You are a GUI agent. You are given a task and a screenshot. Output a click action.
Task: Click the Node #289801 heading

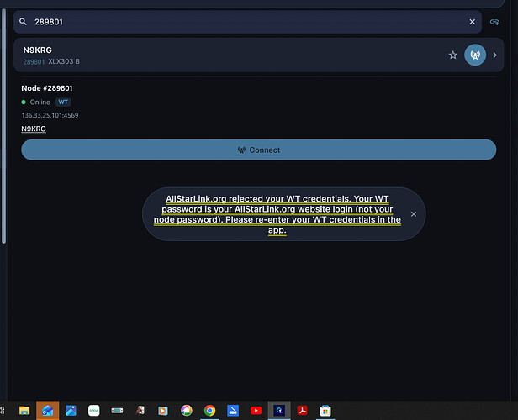point(47,88)
